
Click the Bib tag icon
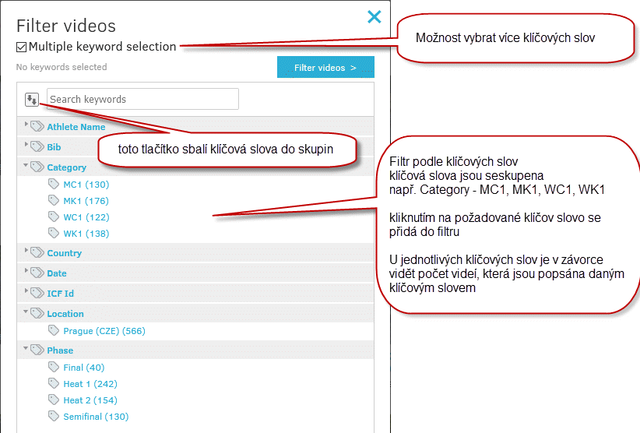click(37, 146)
